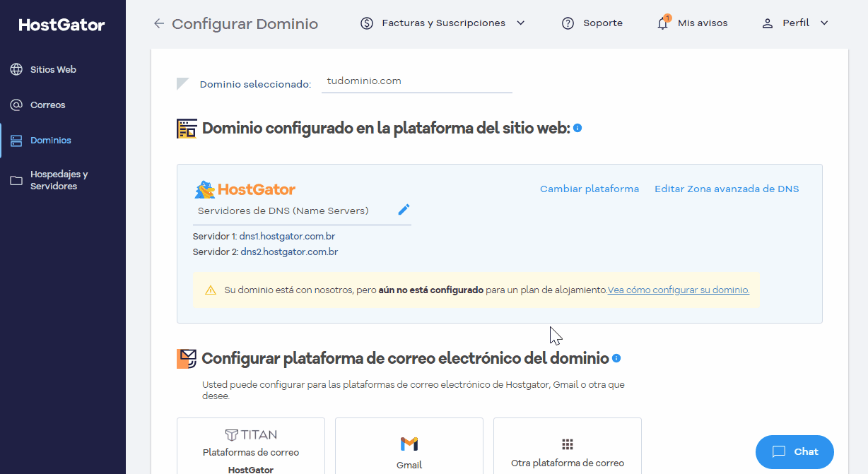Viewport: 868px width, 474px height.
Task: Open the Soporte menu
Action: [592, 23]
